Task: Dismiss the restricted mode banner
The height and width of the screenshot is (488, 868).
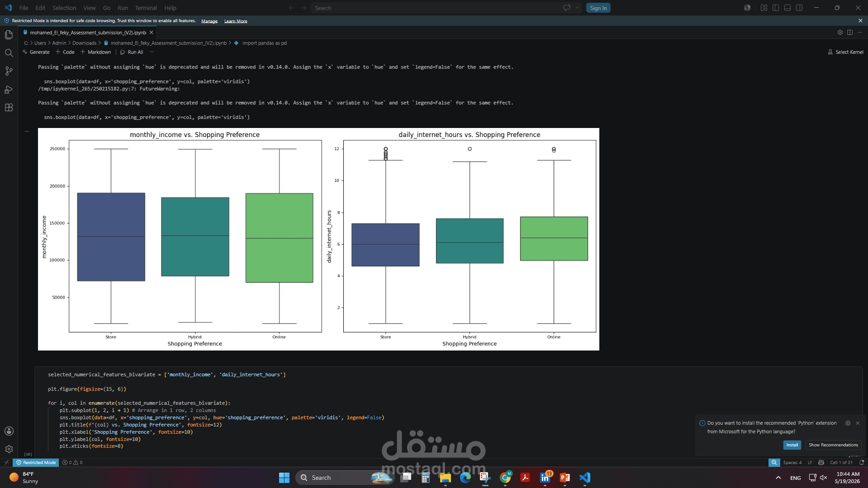Action: pyautogui.click(x=860, y=21)
